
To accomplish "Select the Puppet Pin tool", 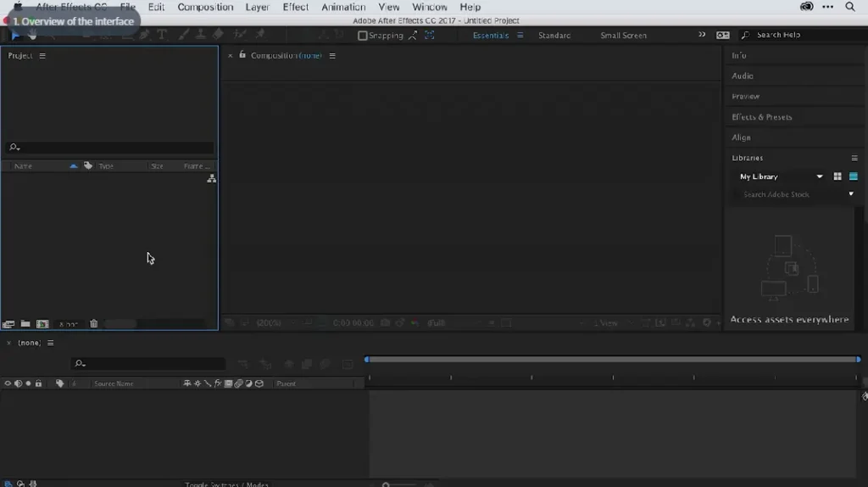I will point(260,34).
